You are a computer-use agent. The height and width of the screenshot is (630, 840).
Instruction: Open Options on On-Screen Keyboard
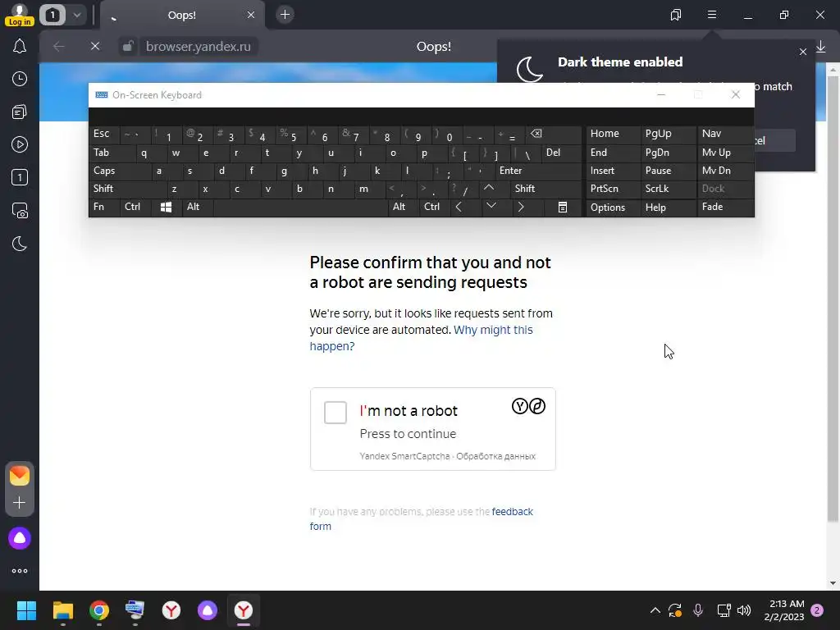pos(614,208)
